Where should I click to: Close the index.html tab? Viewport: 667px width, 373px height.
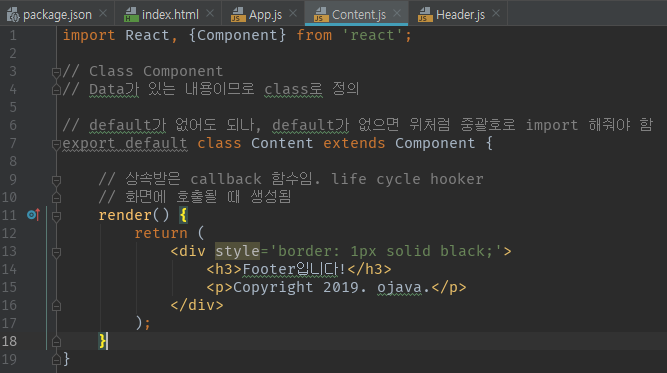(210, 14)
